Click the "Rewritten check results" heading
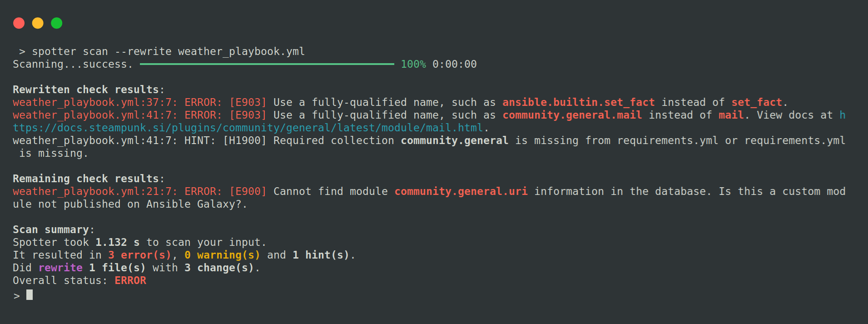This screenshot has height=324, width=868. point(88,90)
